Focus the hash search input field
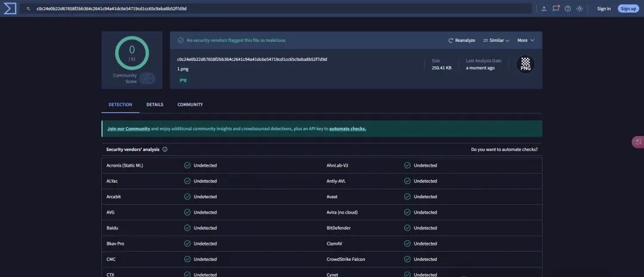 (x=276, y=8)
